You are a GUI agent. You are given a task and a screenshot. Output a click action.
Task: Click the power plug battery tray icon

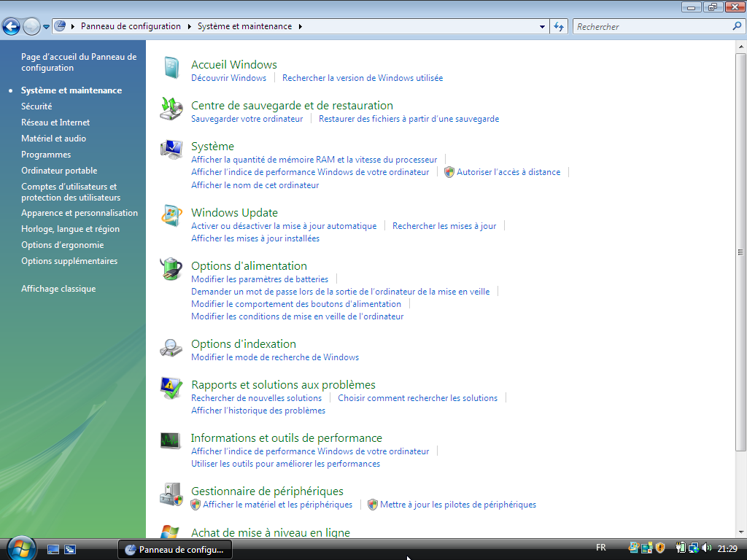[x=681, y=548]
